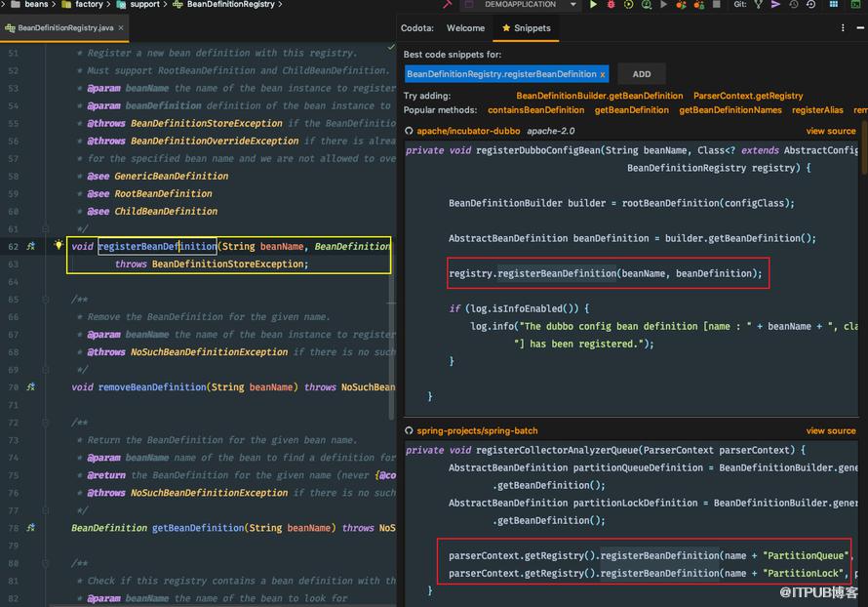Collapse the Javadoc comment ending on line 69
Screen dimensions: 868x607
coord(46,370)
